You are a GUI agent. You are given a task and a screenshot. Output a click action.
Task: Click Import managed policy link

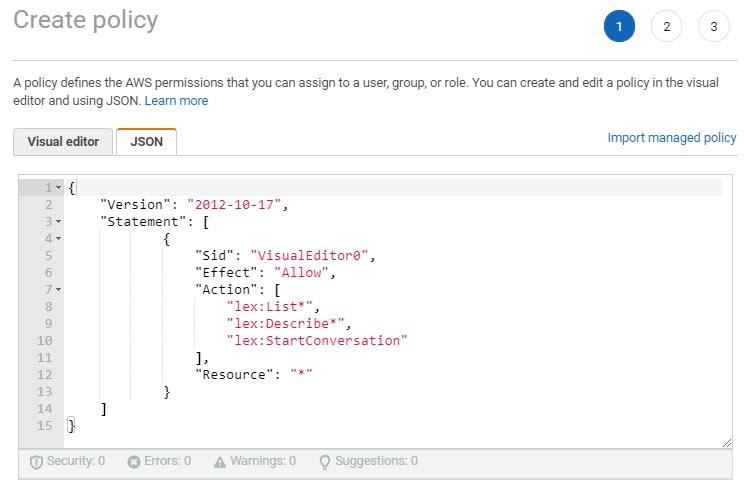tap(671, 138)
